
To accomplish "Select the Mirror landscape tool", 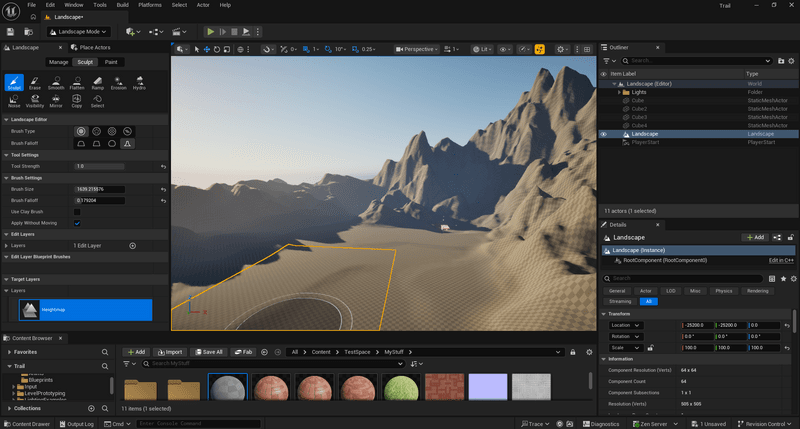I will [x=56, y=101].
